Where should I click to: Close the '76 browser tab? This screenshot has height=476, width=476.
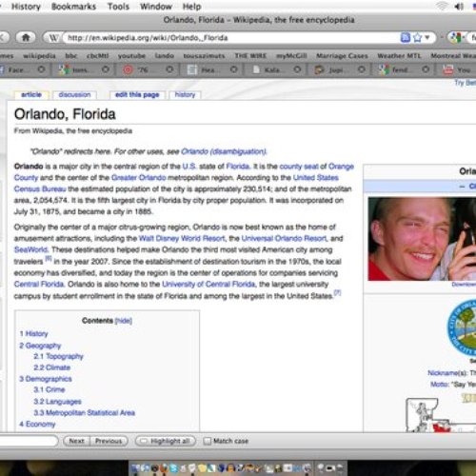(169, 69)
